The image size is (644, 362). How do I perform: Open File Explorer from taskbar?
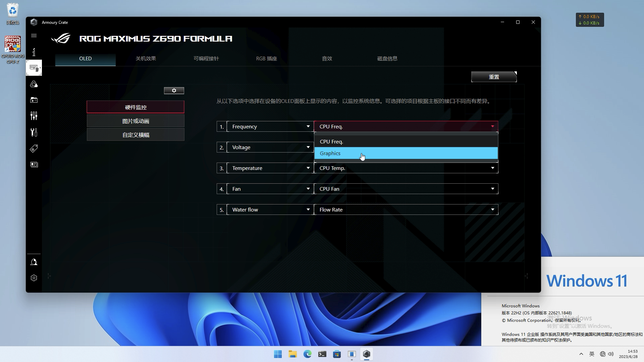coord(292,354)
